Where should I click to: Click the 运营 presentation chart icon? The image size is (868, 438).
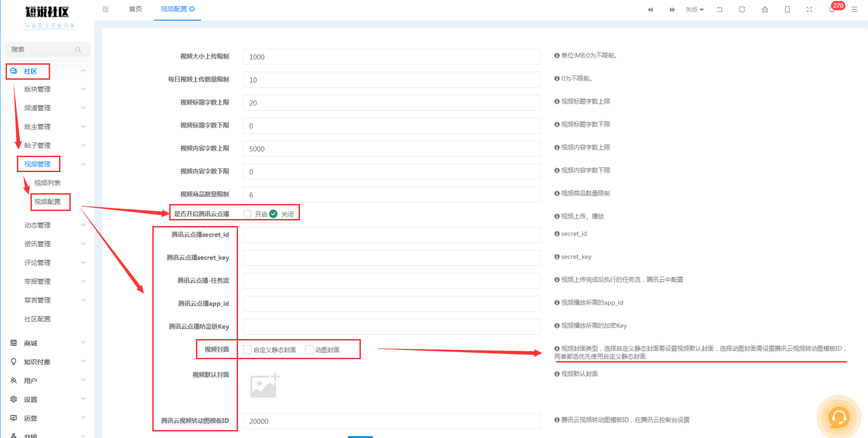click(14, 418)
